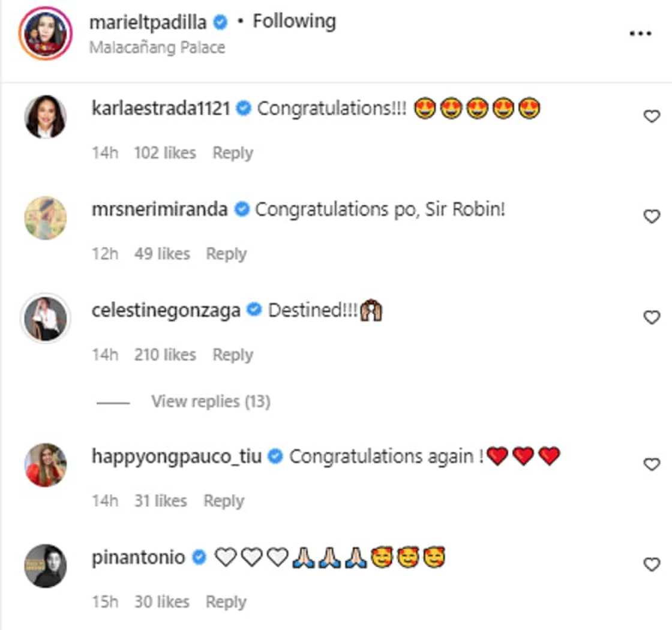This screenshot has width=672, height=630.
Task: Tap heart icon beside pinantonio's comment
Action: pyautogui.click(x=652, y=565)
